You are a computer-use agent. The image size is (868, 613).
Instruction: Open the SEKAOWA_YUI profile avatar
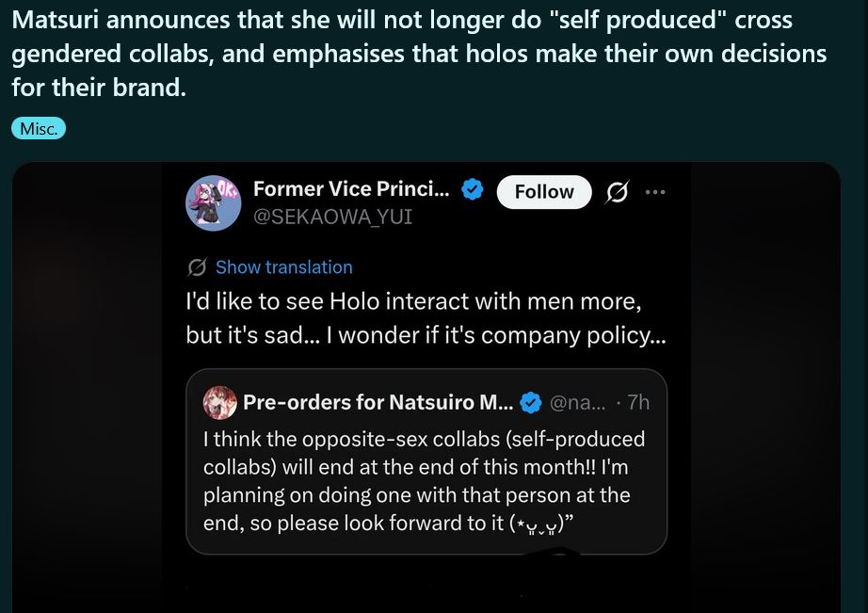pyautogui.click(x=215, y=202)
